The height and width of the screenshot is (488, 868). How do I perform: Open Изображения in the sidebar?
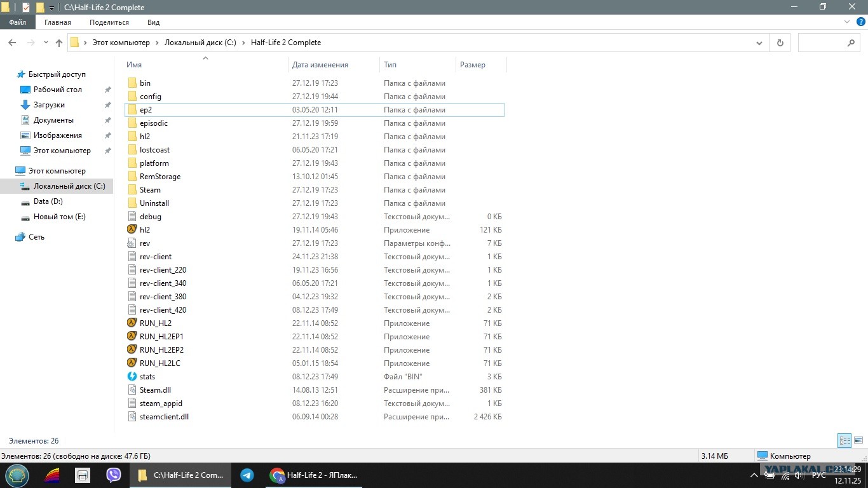point(57,135)
